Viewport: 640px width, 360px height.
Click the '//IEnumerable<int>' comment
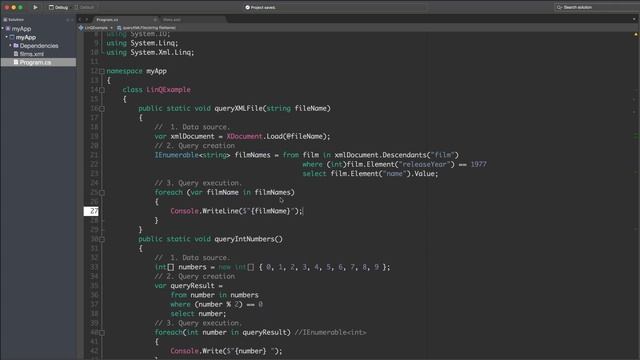coord(330,333)
